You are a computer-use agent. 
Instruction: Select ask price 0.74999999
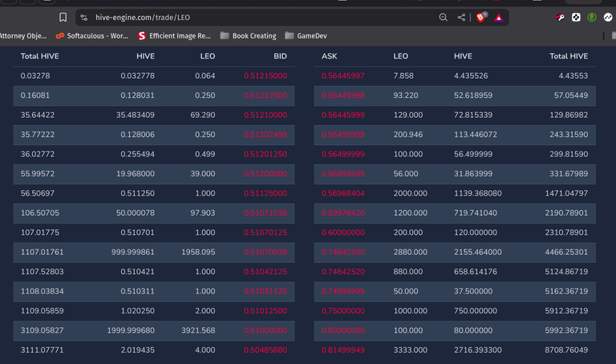click(343, 291)
